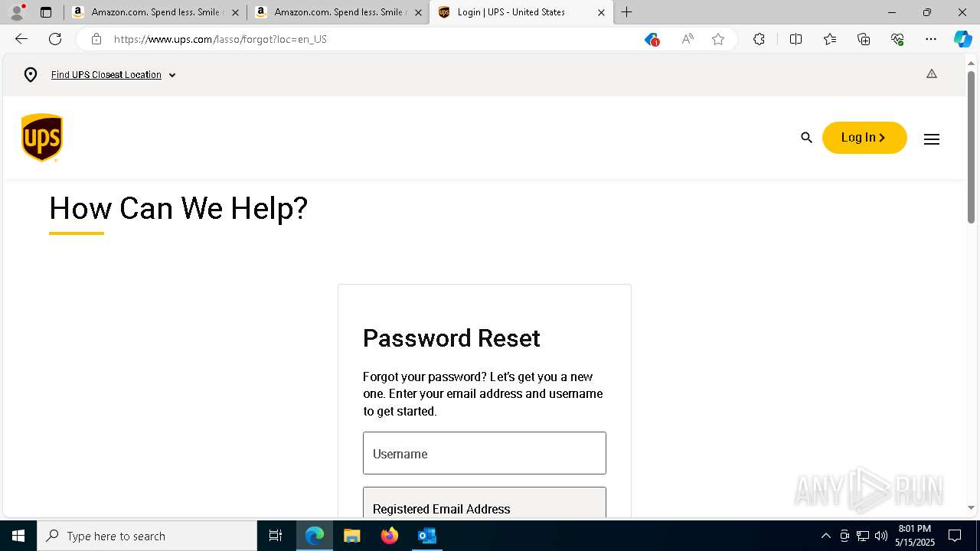
Task: Switch to the first Amazon.com tab
Action: (x=155, y=12)
